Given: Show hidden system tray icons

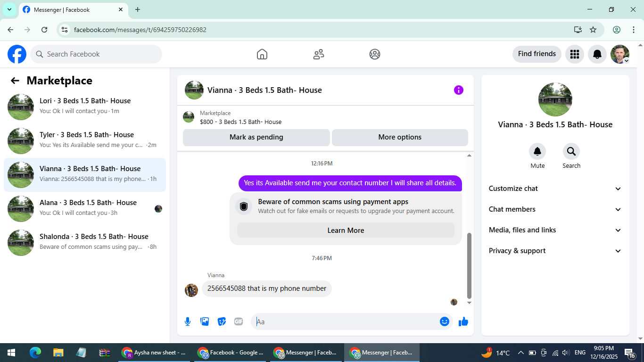Looking at the screenshot, I should [x=521, y=353].
